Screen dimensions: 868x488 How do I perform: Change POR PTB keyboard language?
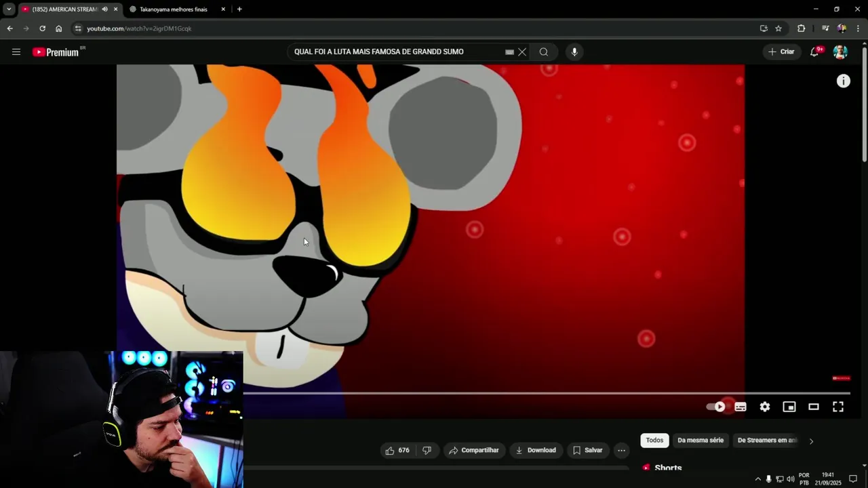pyautogui.click(x=804, y=479)
